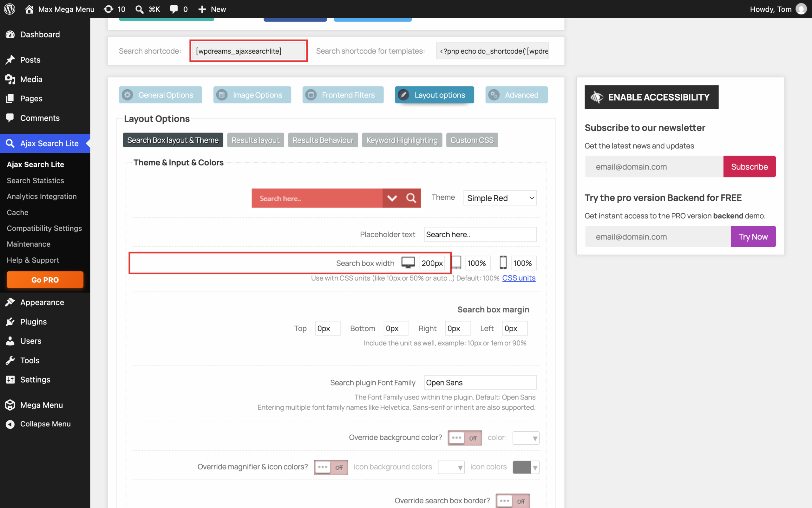Image resolution: width=812 pixels, height=508 pixels.
Task: Click the Posts pin icon
Action: tap(10, 60)
